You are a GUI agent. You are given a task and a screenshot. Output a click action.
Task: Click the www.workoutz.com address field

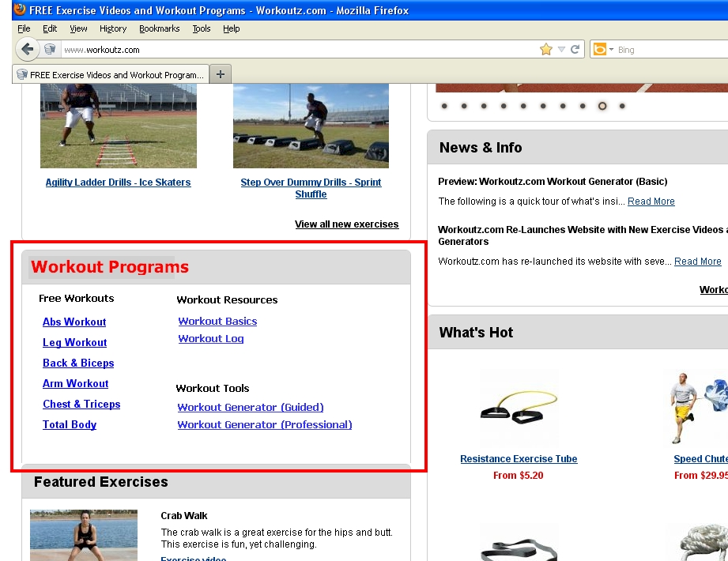pos(300,50)
